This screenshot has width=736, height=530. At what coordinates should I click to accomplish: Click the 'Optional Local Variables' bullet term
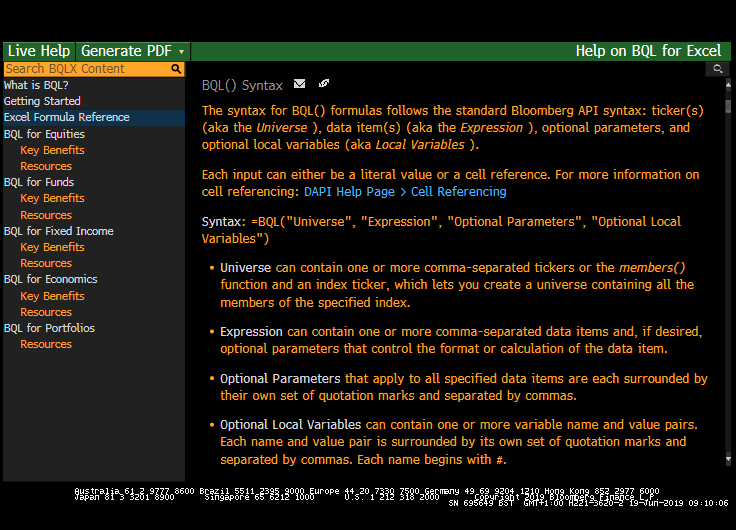coord(291,424)
